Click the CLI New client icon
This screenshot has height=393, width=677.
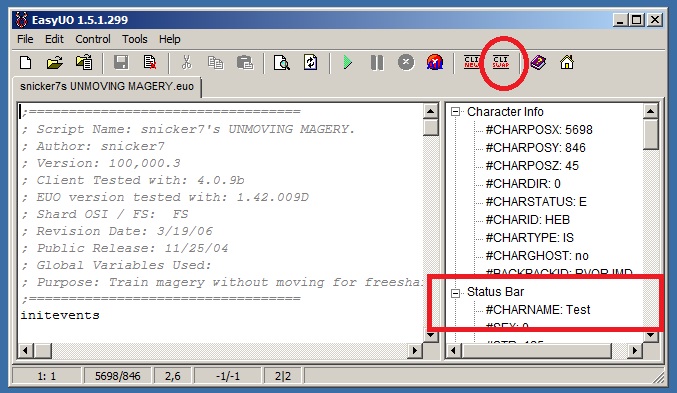[471, 63]
